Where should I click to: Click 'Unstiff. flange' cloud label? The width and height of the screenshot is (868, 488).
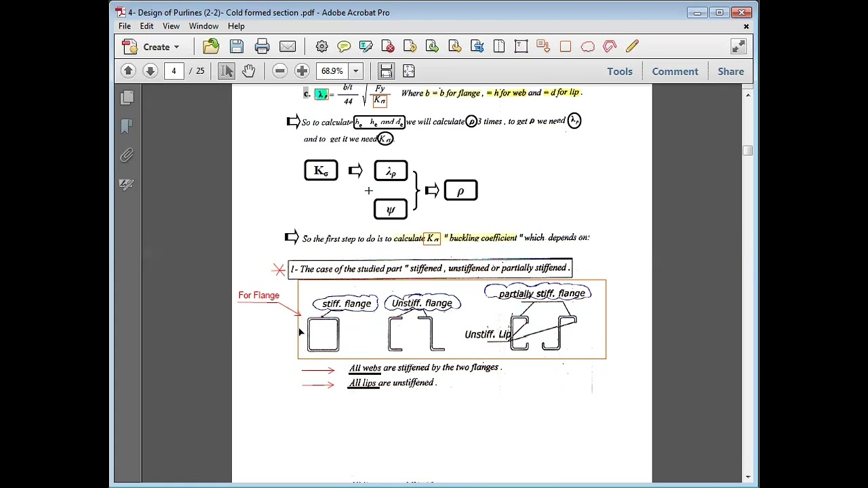422,303
